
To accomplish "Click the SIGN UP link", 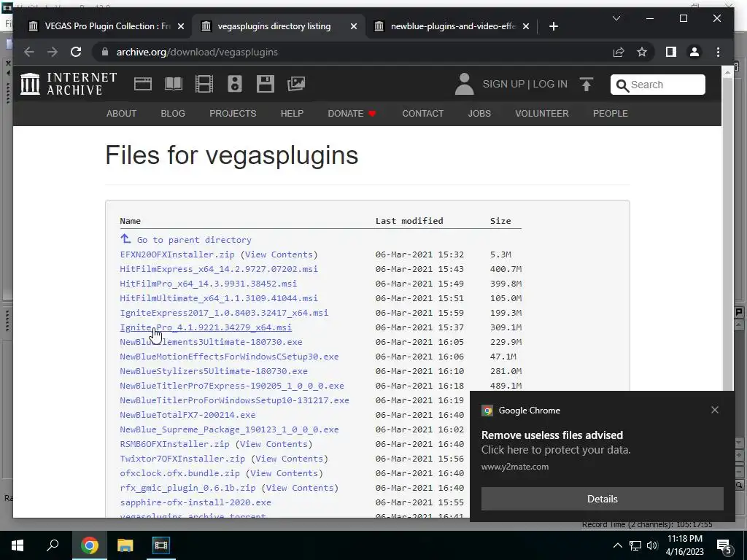I will pos(503,85).
